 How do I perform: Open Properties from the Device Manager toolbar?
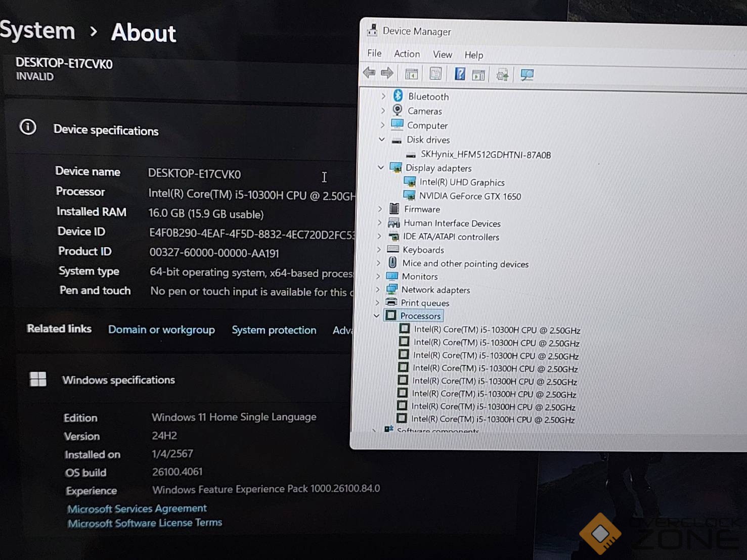click(435, 74)
